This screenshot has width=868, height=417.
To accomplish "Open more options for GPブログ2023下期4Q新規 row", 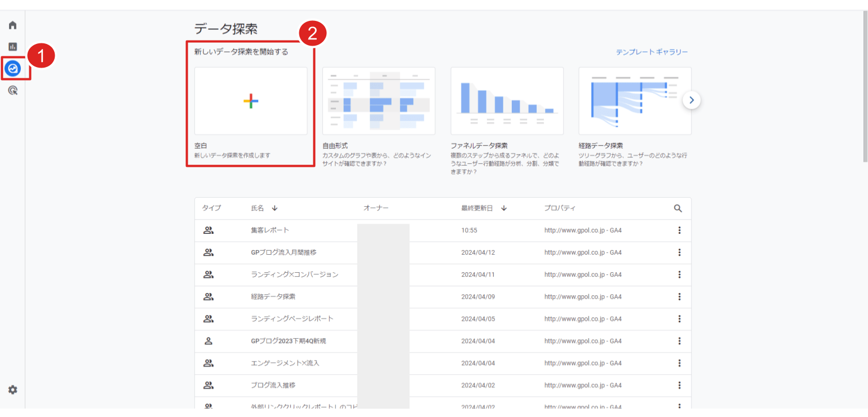I will (679, 341).
